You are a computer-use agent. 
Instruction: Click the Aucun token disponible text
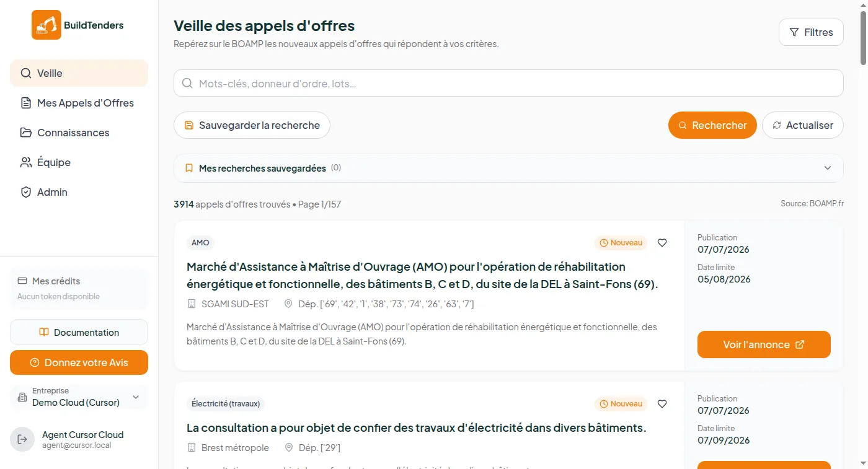58,296
